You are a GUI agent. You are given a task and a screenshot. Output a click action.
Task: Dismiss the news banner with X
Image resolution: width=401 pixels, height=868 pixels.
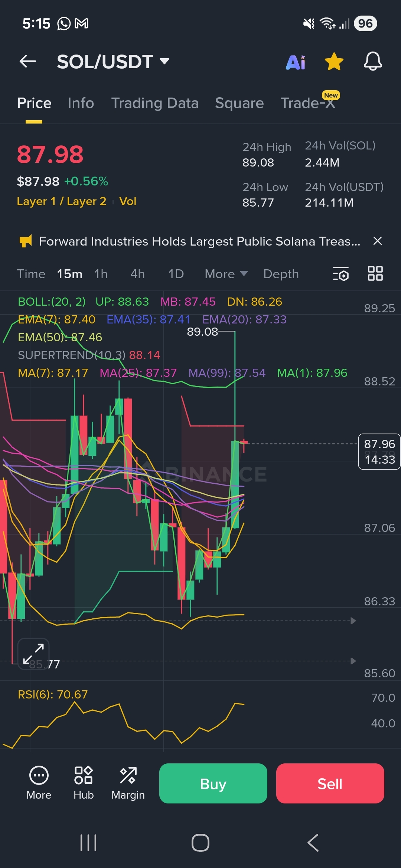378,241
